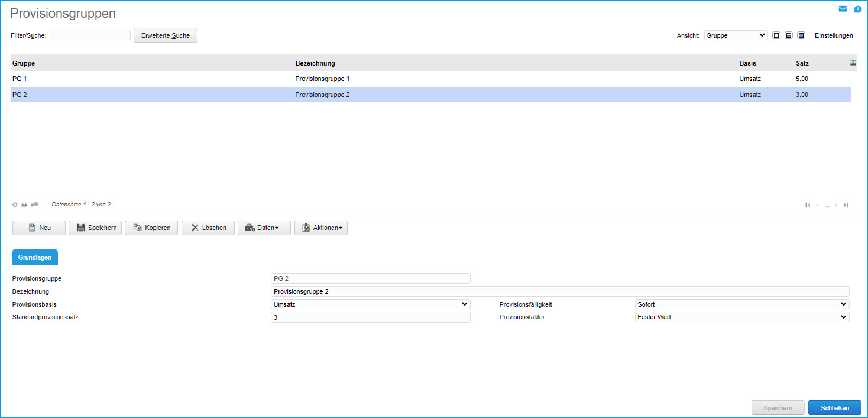
Task: Open the Einstellungen link
Action: [x=834, y=35]
